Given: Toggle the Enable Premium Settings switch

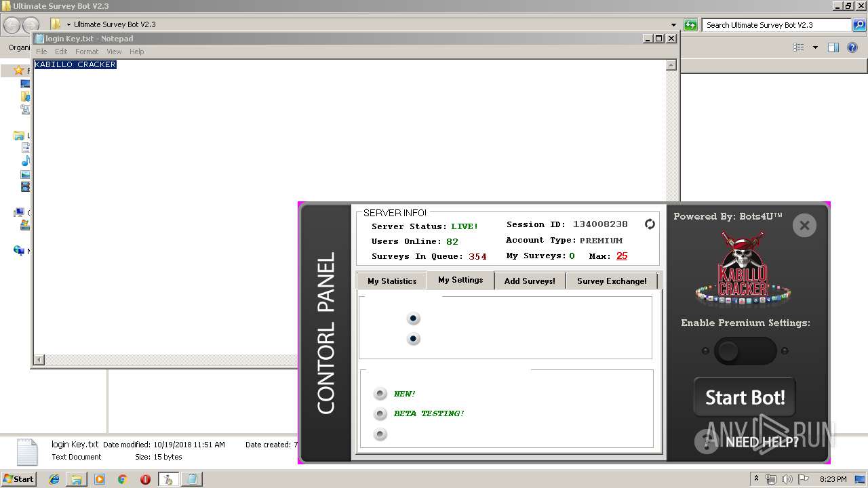Looking at the screenshot, I should click(745, 351).
